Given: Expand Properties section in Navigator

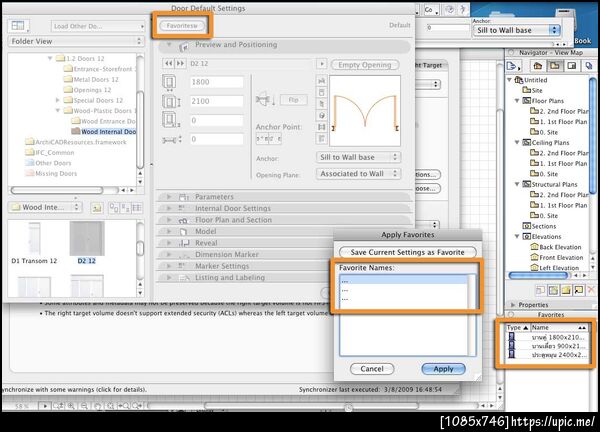Looking at the screenshot, I should (x=513, y=305).
